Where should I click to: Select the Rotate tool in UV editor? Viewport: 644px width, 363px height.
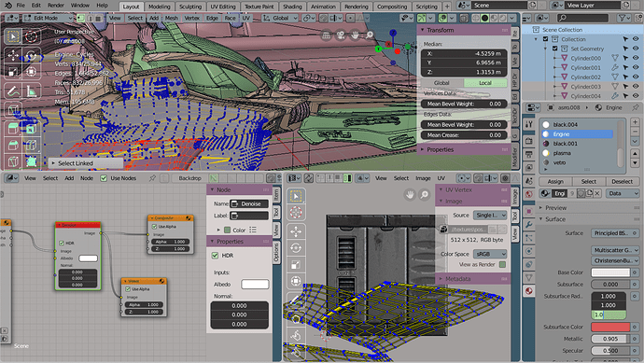pyautogui.click(x=296, y=248)
